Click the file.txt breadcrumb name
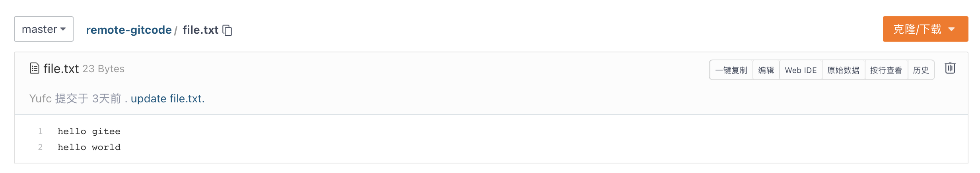980x173 pixels. click(x=200, y=30)
